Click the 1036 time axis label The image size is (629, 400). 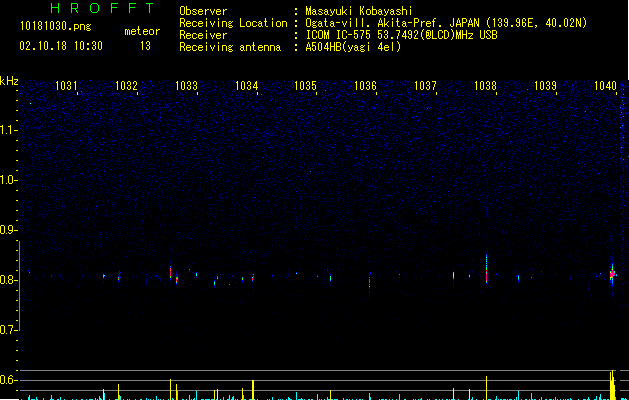pyautogui.click(x=365, y=85)
